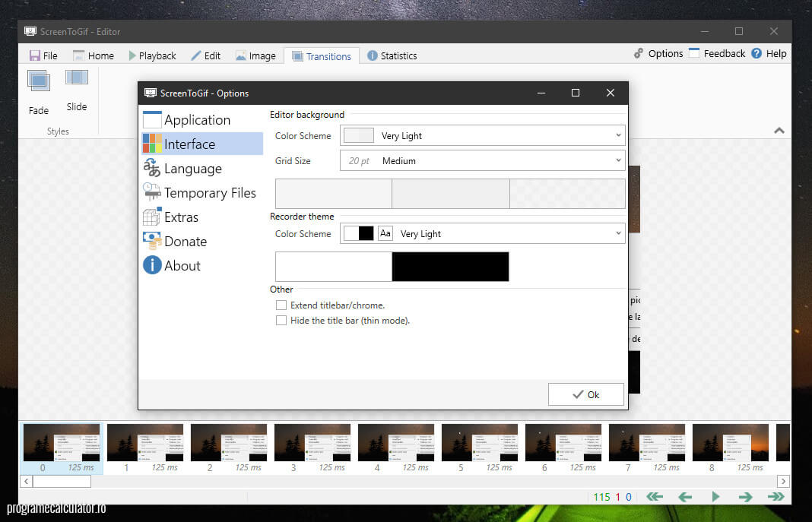The width and height of the screenshot is (812, 522).
Task: Select frame 0 thumbnail
Action: (x=62, y=448)
